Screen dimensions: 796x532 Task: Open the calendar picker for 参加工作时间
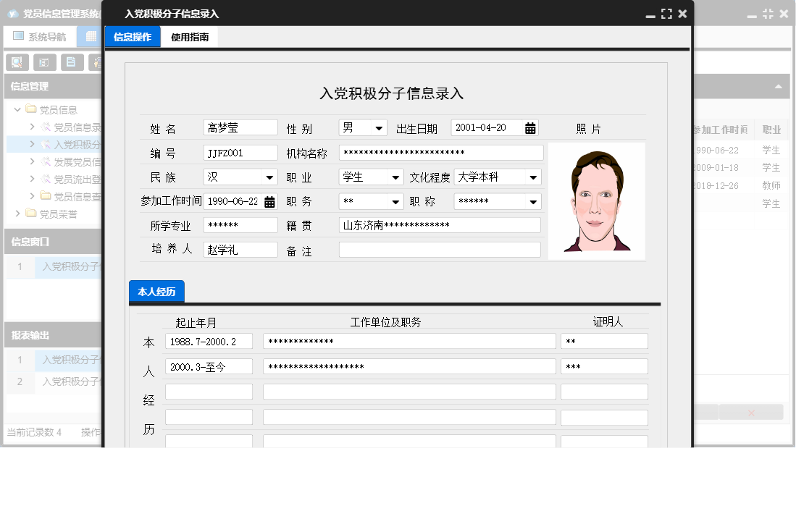pos(269,202)
